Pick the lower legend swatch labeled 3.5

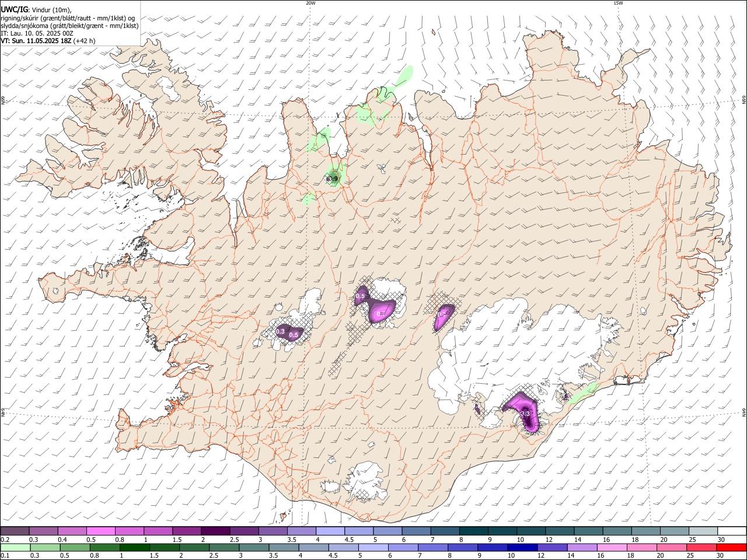283,547
